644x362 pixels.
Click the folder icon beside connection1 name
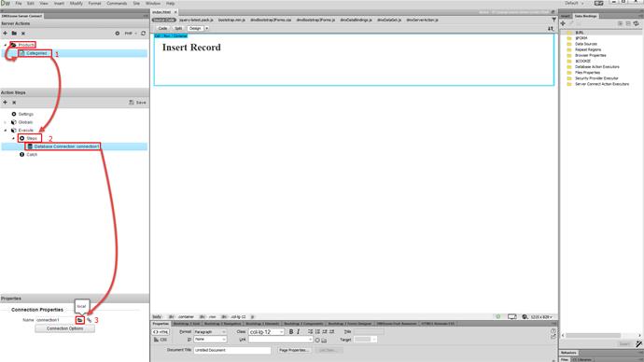click(x=79, y=320)
